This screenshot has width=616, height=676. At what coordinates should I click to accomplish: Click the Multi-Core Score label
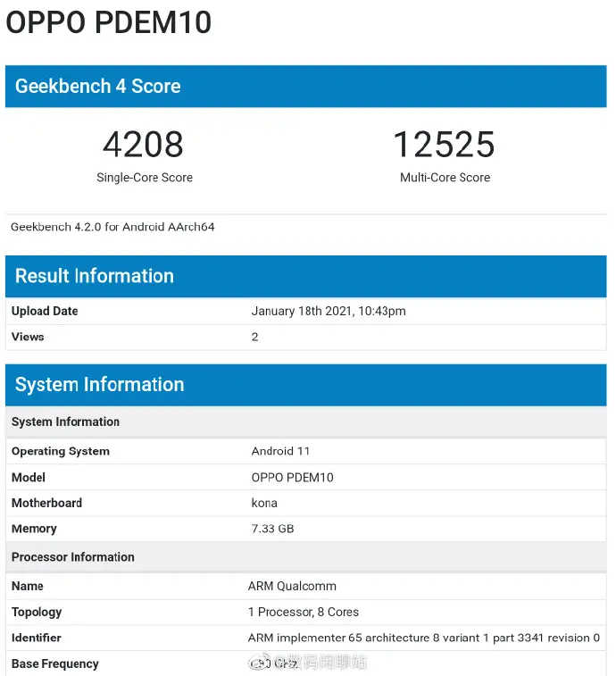pyautogui.click(x=445, y=178)
